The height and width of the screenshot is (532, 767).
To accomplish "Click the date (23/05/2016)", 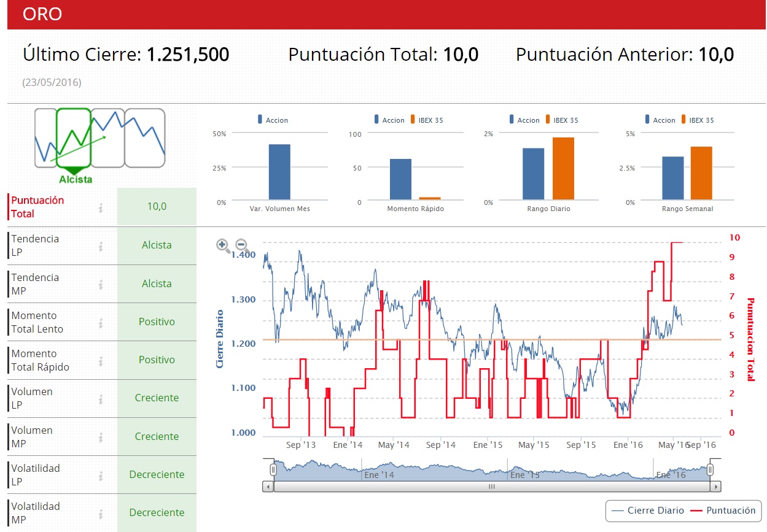I will (52, 82).
